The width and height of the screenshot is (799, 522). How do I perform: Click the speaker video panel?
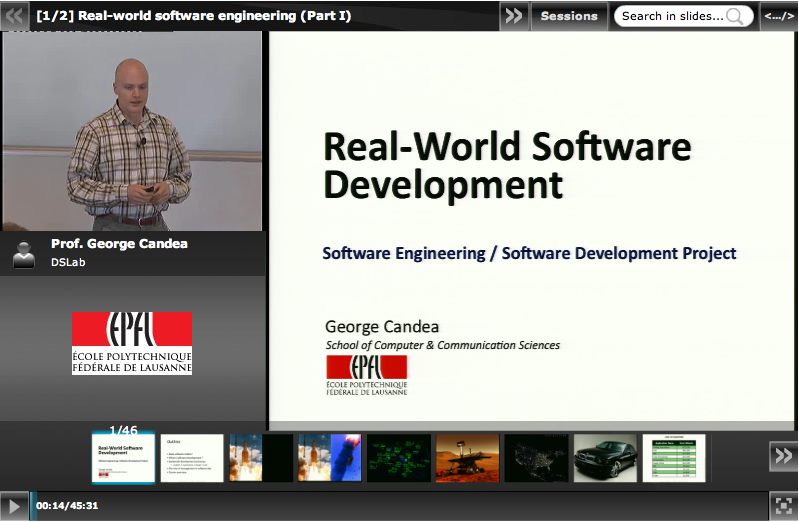point(132,131)
